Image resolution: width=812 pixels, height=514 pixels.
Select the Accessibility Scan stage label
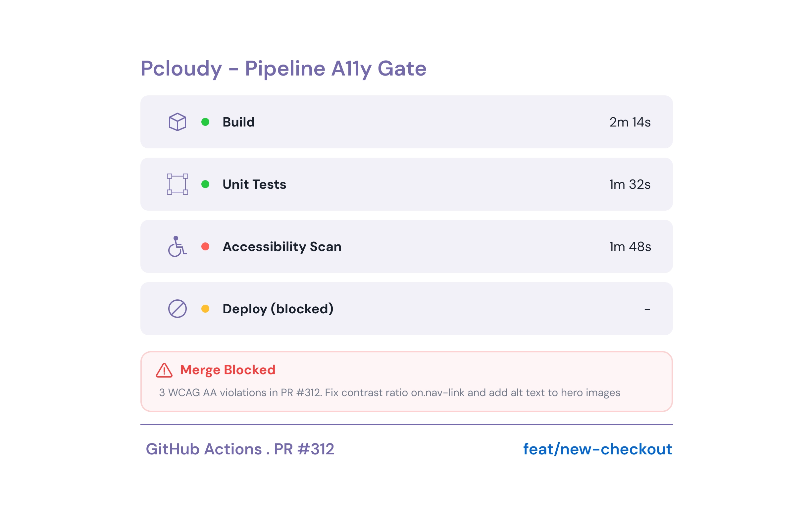click(282, 246)
